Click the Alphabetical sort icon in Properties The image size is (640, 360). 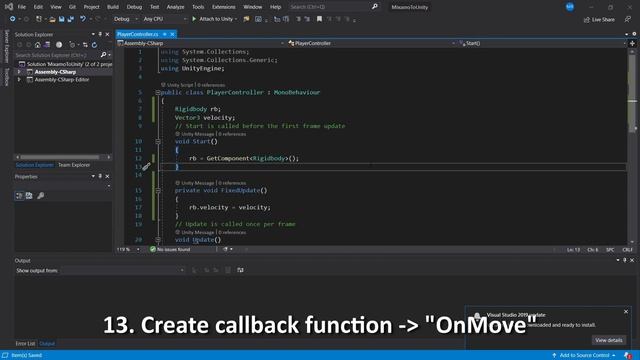(29, 196)
